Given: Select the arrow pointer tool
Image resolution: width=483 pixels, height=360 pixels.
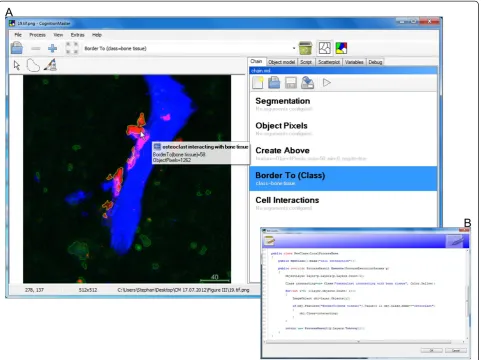Looking at the screenshot, I should coord(17,65).
